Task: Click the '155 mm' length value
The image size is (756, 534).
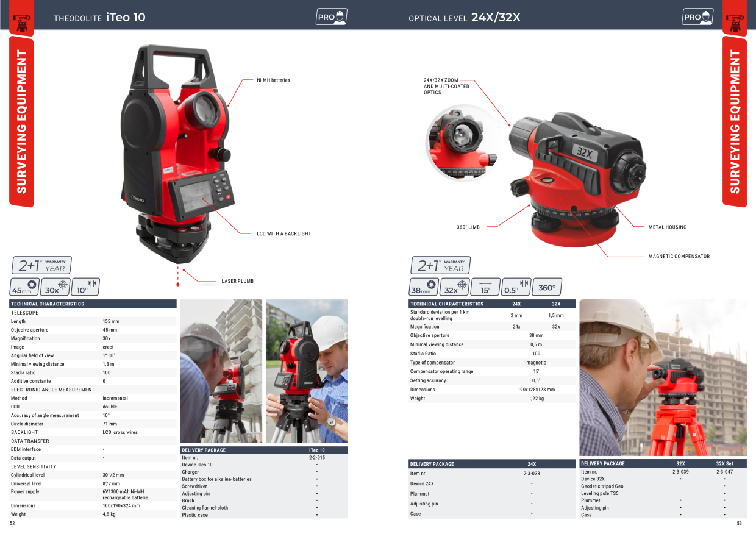Action: tap(111, 321)
